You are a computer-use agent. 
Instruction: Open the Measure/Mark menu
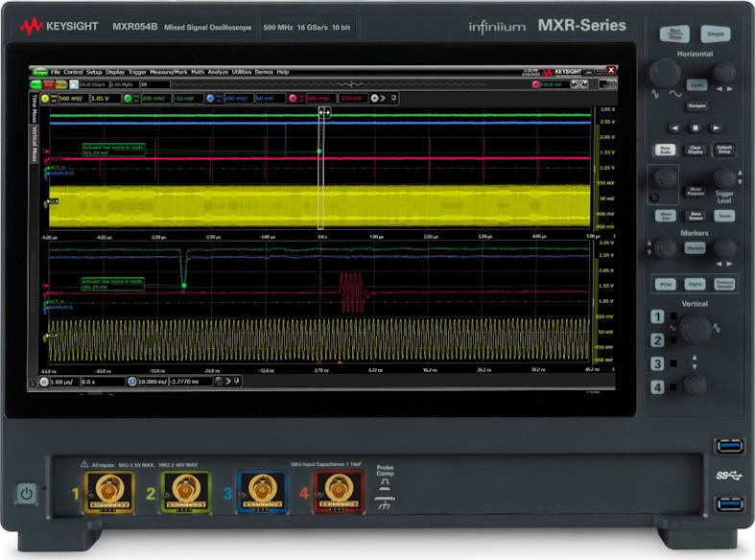[169, 72]
